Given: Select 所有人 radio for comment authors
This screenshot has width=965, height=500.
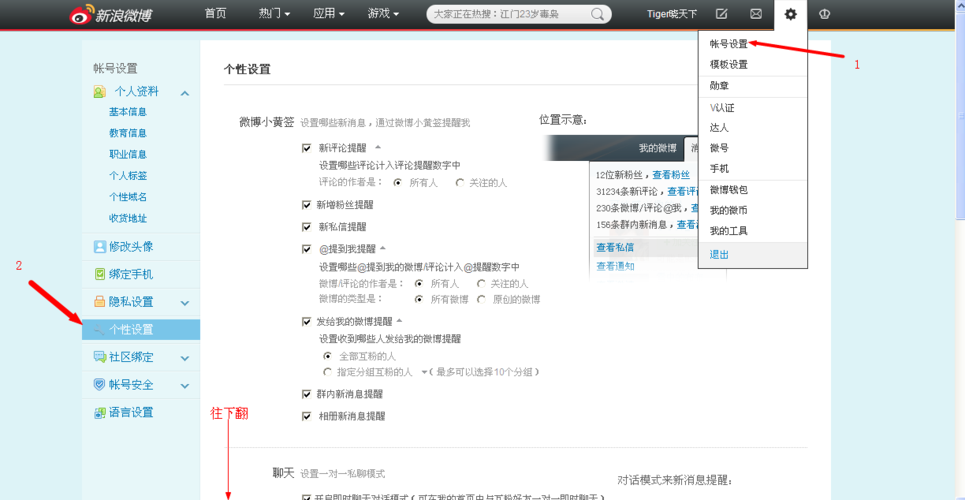Looking at the screenshot, I should tap(398, 183).
